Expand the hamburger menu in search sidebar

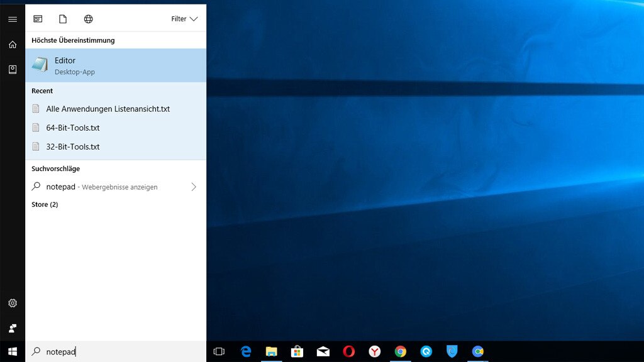(x=13, y=19)
